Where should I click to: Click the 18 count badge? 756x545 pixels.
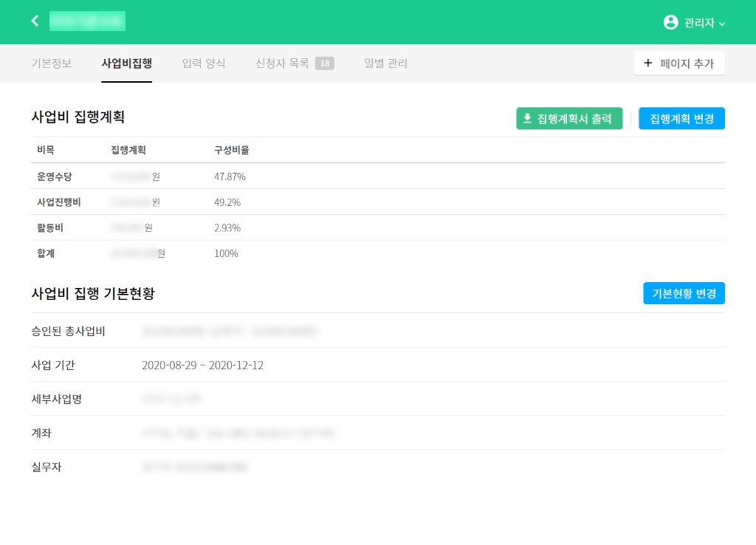point(325,64)
